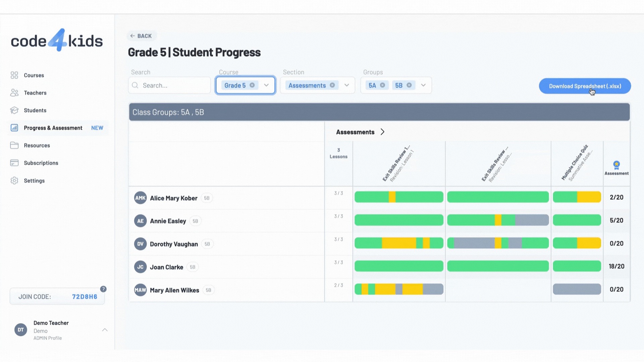The width and height of the screenshot is (644, 362).
Task: Open the Groups dropdown chevron
Action: click(x=423, y=85)
